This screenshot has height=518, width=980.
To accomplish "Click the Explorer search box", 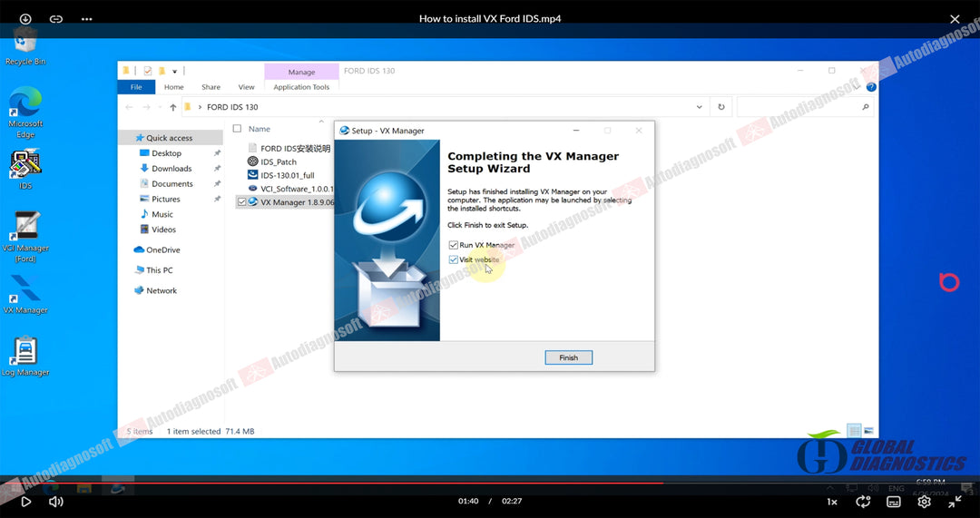I will pyautogui.click(x=804, y=107).
